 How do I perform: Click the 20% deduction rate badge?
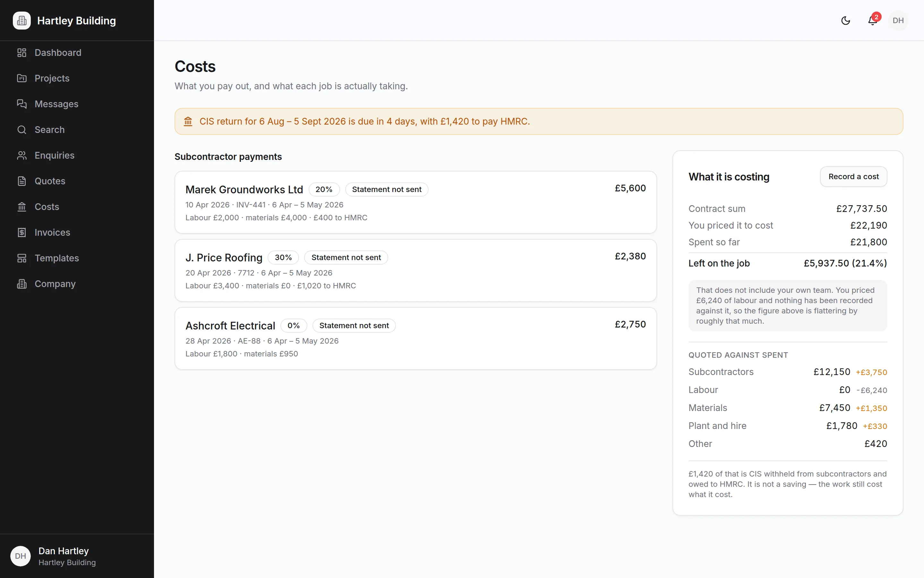click(324, 189)
